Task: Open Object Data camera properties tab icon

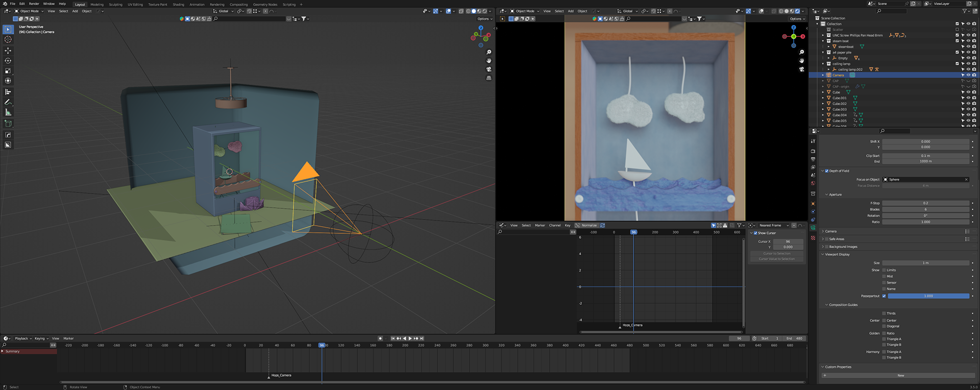Action: [813, 228]
